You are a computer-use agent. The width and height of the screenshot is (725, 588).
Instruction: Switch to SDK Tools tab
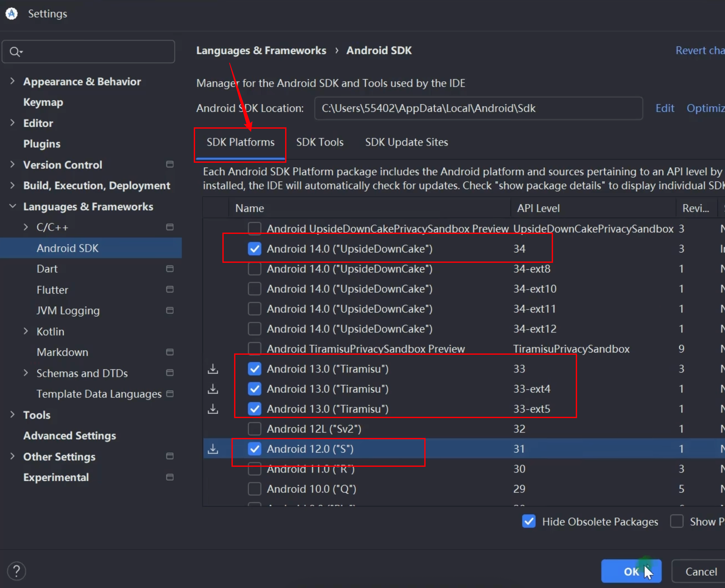click(x=320, y=142)
